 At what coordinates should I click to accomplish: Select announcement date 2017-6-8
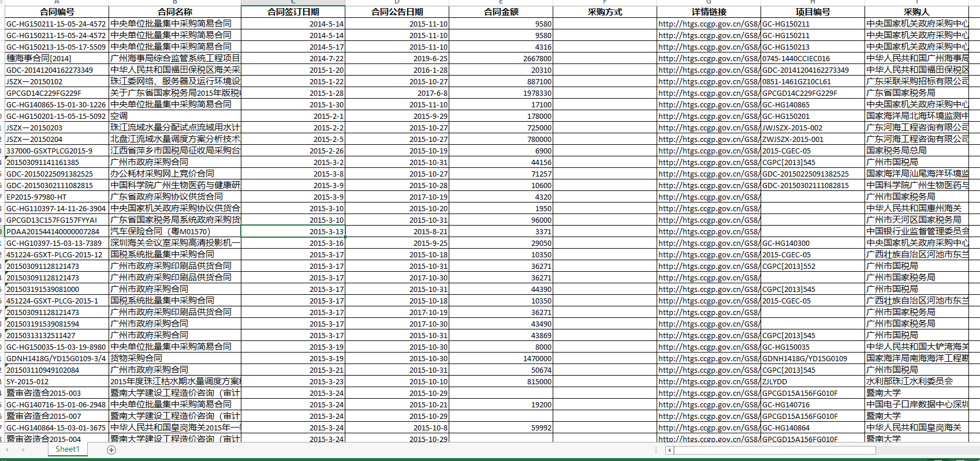(397, 93)
